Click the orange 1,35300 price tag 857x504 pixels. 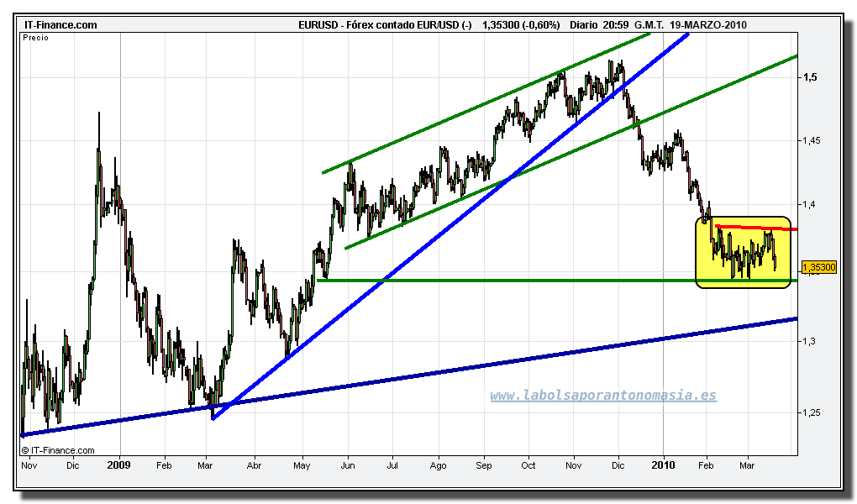(819, 267)
